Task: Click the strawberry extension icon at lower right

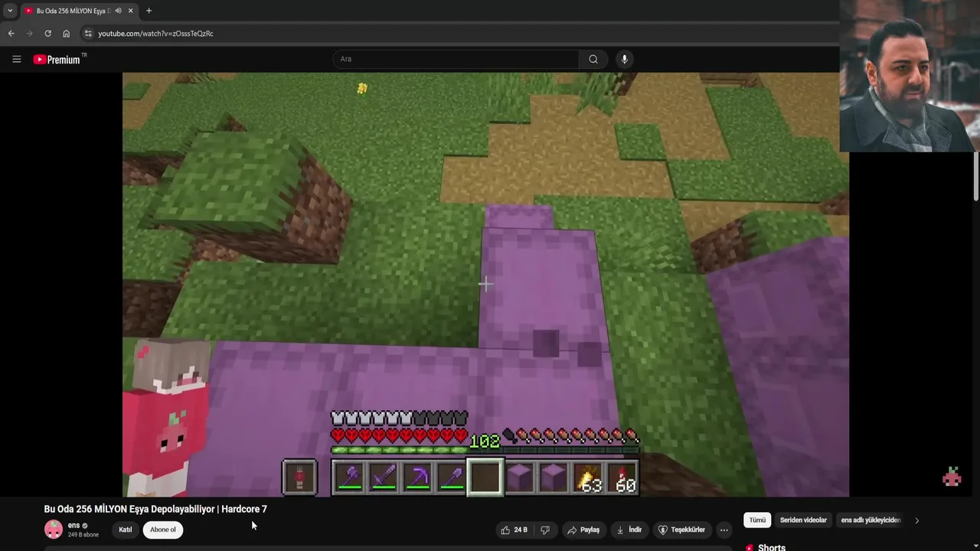Action: point(952,477)
